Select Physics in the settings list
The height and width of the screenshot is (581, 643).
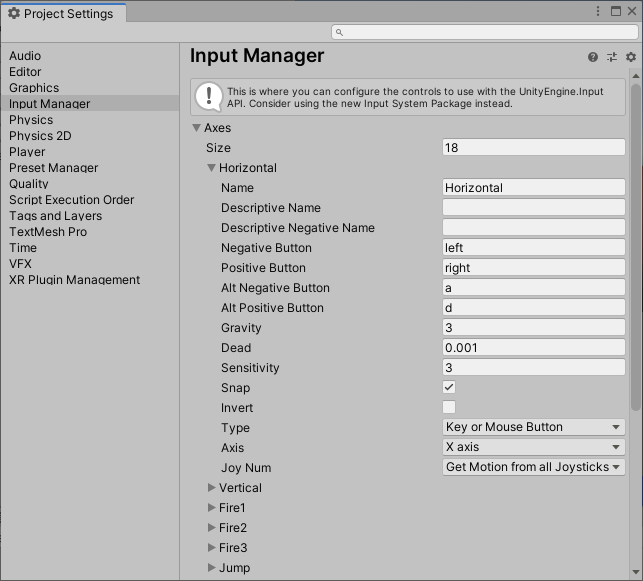(90, 120)
